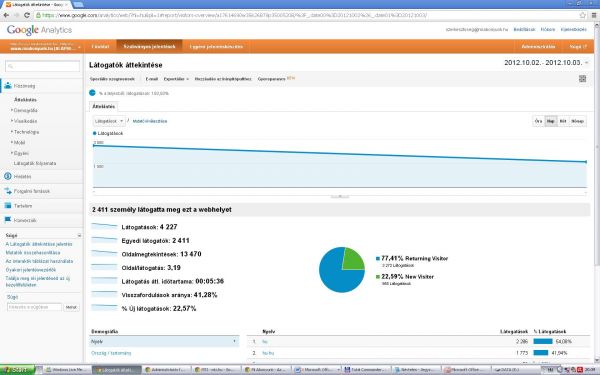The height and width of the screenshot is (375, 600).
Task: Switch the graph to the Óra view
Action: pos(538,121)
